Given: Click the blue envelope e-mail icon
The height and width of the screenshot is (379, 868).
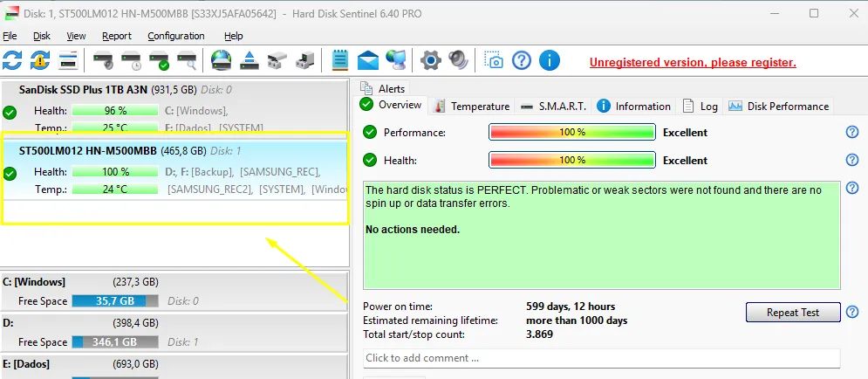Looking at the screenshot, I should tap(368, 60).
